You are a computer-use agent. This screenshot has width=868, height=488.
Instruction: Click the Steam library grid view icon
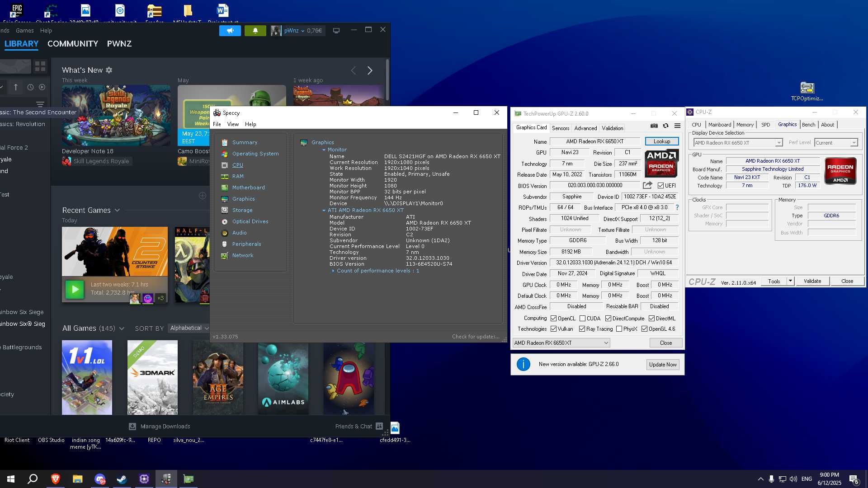click(x=40, y=66)
